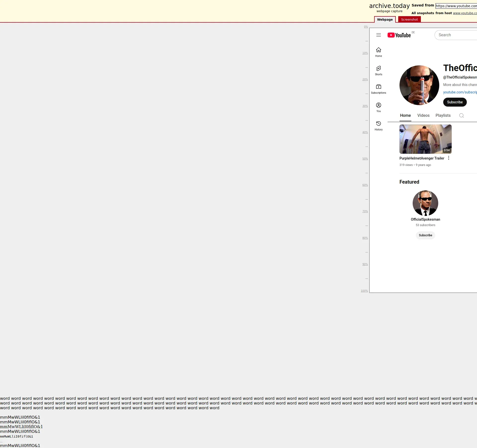Switch to the Videos tab
Screen dimensions: 477x448
click(423, 116)
